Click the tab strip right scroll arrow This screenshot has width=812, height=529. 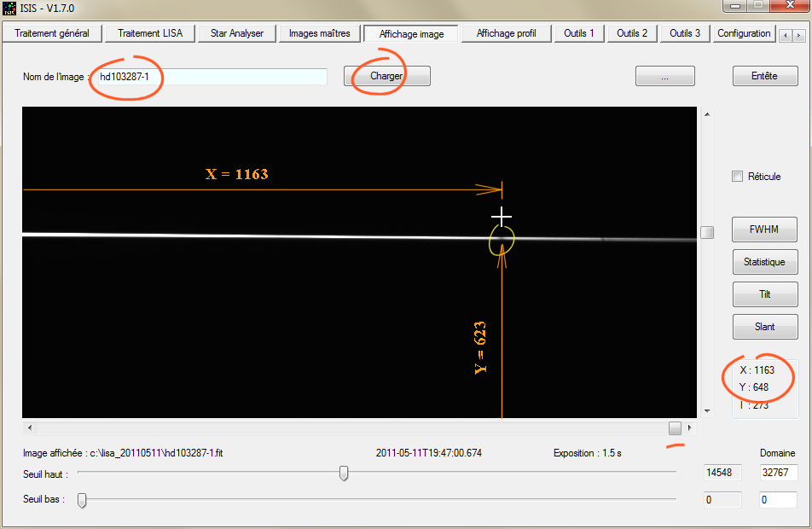click(x=798, y=36)
